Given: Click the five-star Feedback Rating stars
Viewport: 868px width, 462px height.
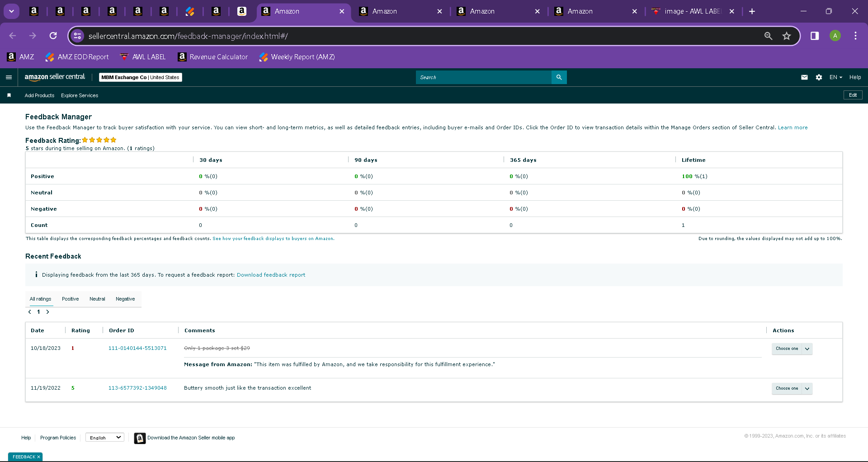Looking at the screenshot, I should click(x=99, y=140).
